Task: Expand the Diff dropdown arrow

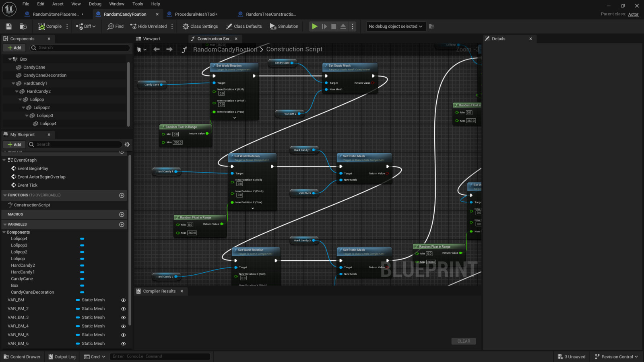Action: tap(94, 27)
